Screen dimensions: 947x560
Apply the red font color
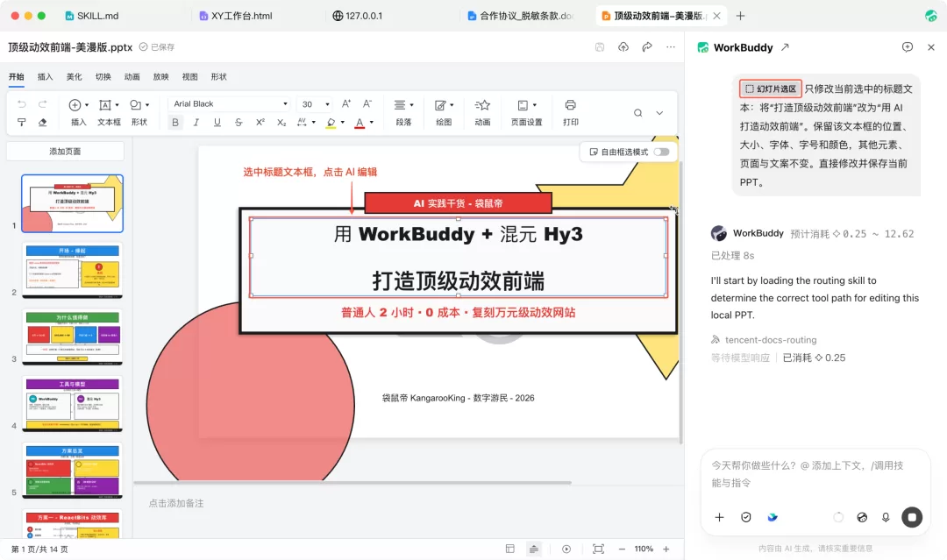coord(360,123)
